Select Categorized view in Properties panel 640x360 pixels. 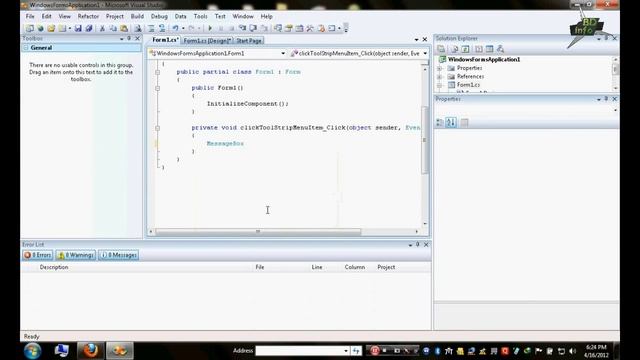click(x=440, y=122)
